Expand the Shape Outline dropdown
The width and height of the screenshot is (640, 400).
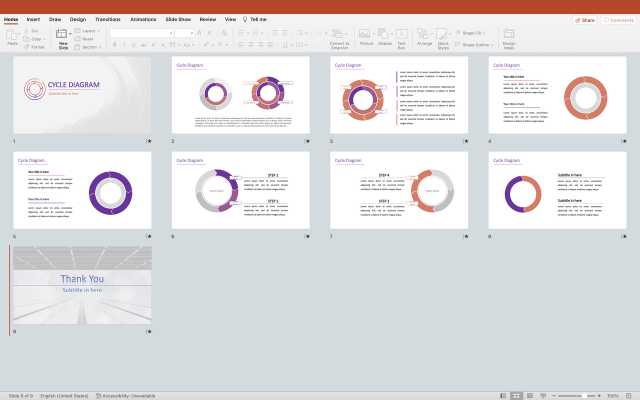click(477, 44)
